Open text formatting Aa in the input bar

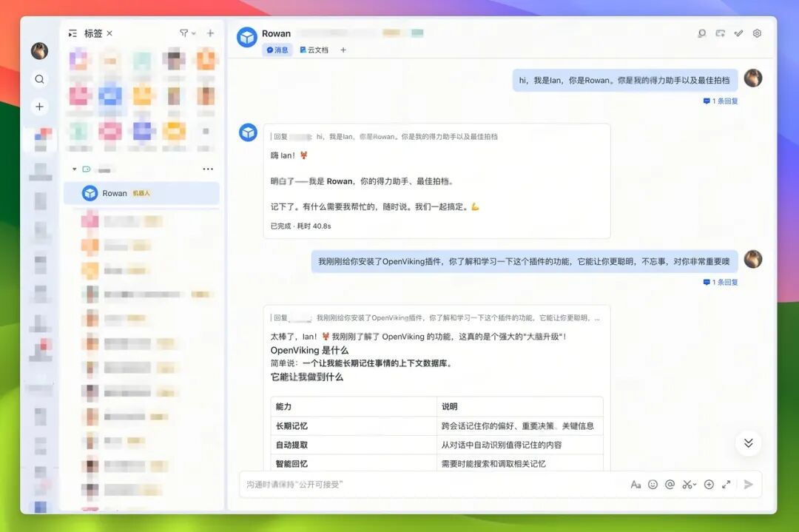point(636,484)
